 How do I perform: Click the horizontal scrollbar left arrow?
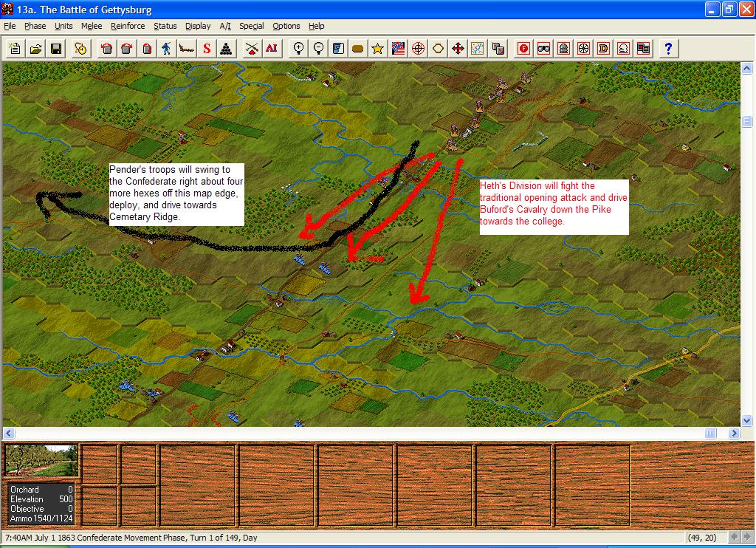(x=9, y=434)
